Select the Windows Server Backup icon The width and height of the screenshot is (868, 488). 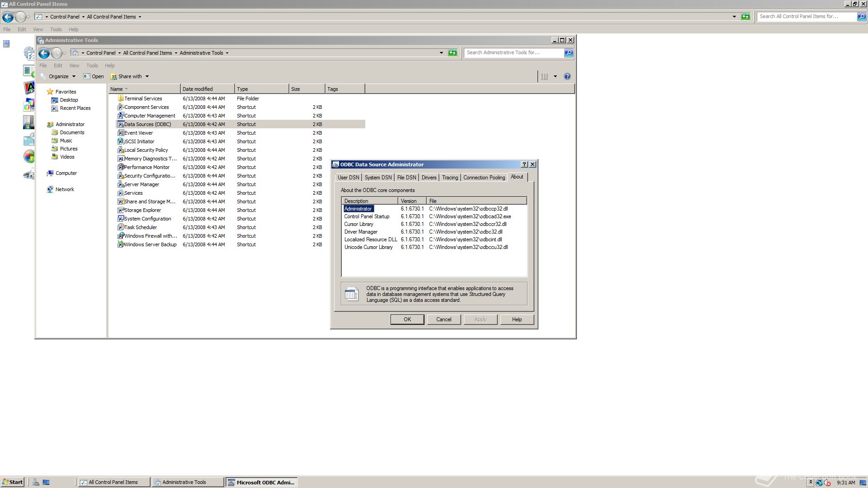click(121, 244)
